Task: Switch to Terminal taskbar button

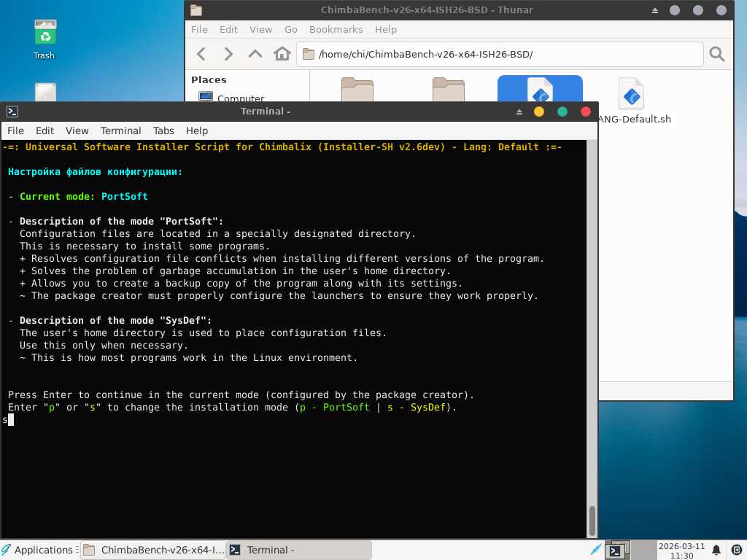Action: [298, 550]
